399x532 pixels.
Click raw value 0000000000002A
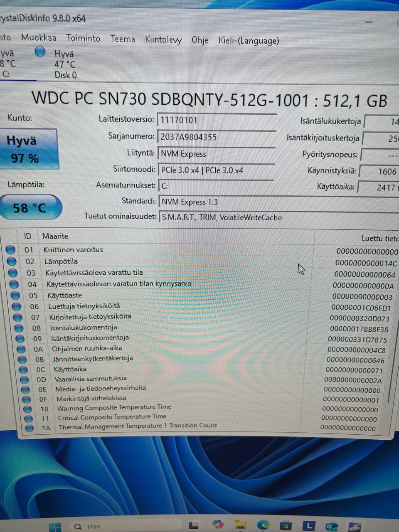tap(353, 380)
